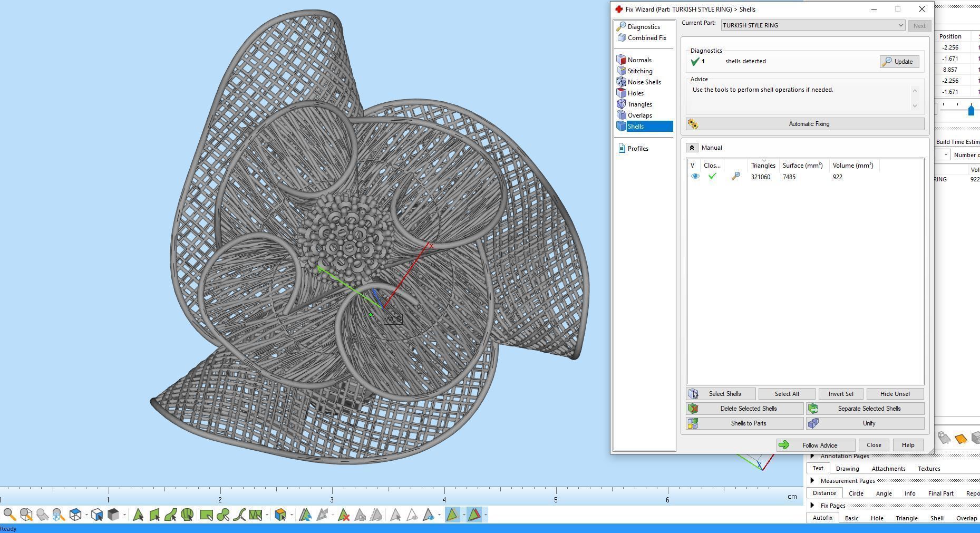Open the Normals fixing step
Image resolution: width=980 pixels, height=533 pixels.
tap(639, 60)
